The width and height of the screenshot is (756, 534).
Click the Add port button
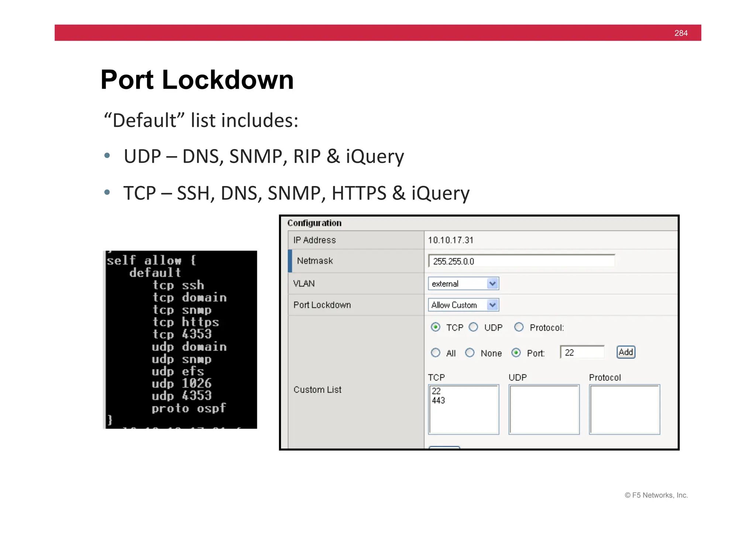(x=626, y=352)
